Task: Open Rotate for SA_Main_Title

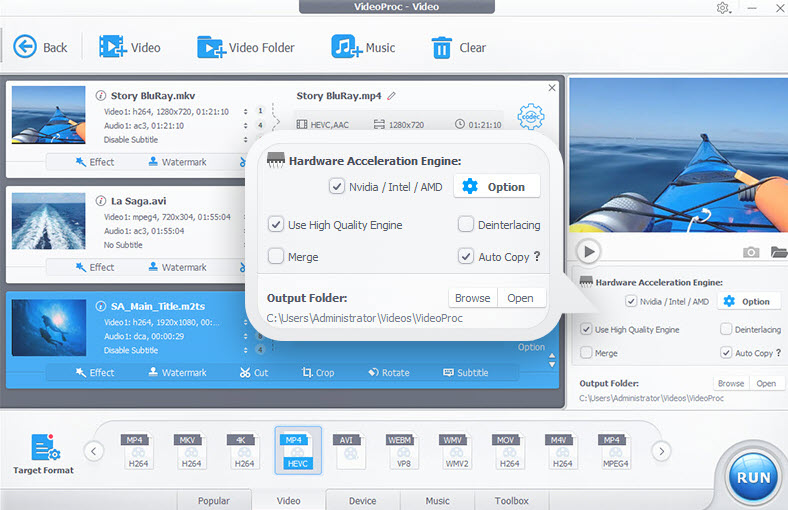Action: tap(389, 372)
